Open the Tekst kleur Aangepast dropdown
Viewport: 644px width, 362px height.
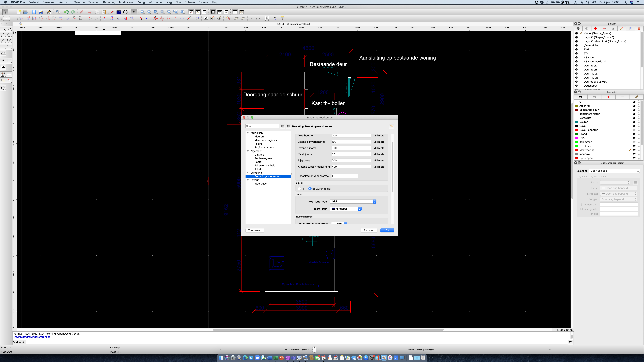[346, 209]
